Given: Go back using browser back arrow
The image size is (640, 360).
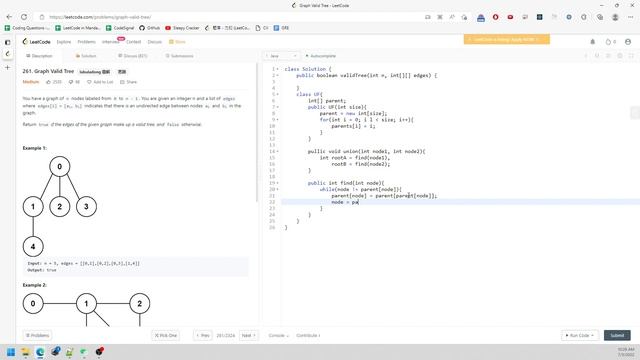Looking at the screenshot, I should click(9, 17).
